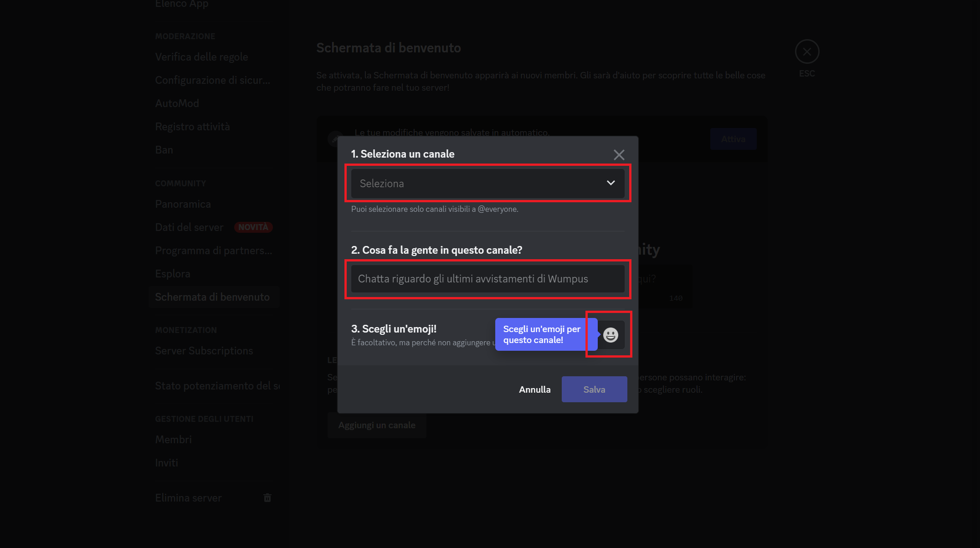
Task: Click trash icon next to Elimina server
Action: [x=267, y=498]
